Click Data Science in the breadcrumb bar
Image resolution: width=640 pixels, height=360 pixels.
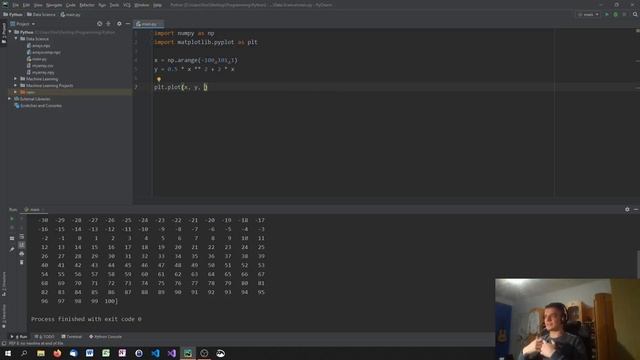[41, 15]
